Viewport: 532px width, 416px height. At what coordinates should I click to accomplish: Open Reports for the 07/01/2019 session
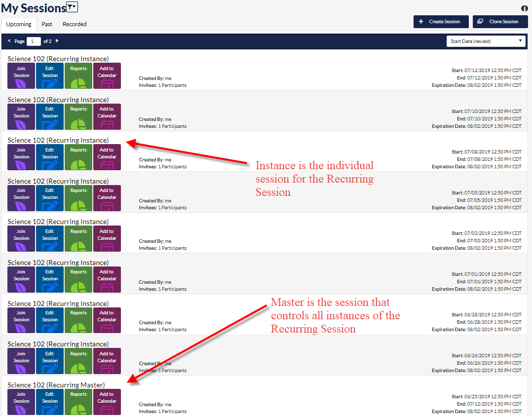pyautogui.click(x=78, y=280)
